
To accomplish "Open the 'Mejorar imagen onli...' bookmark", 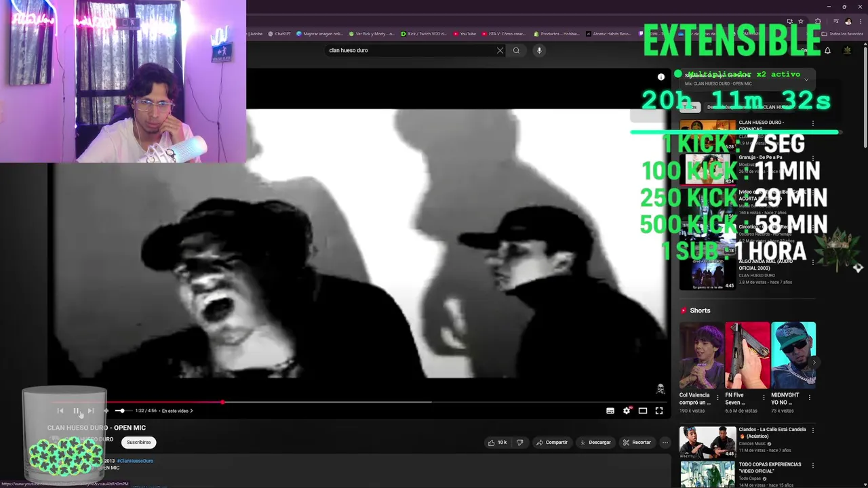I will (320, 33).
